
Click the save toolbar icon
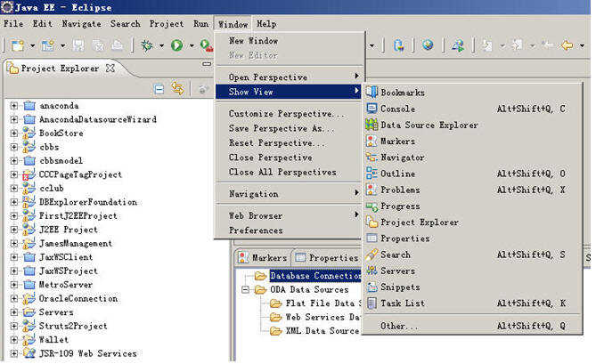coord(78,45)
